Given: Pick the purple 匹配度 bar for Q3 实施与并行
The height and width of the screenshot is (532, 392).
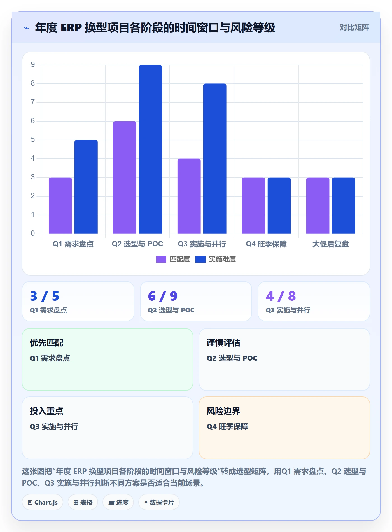Looking at the screenshot, I should [x=189, y=196].
